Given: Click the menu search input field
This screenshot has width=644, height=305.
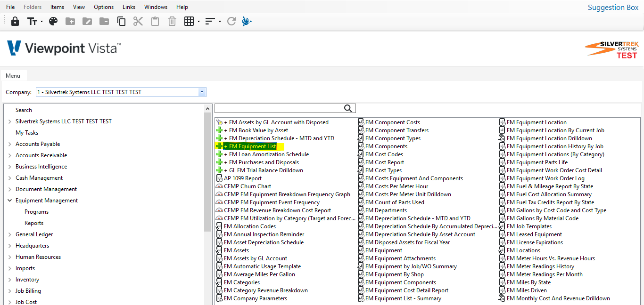Looking at the screenshot, I should [279, 108].
